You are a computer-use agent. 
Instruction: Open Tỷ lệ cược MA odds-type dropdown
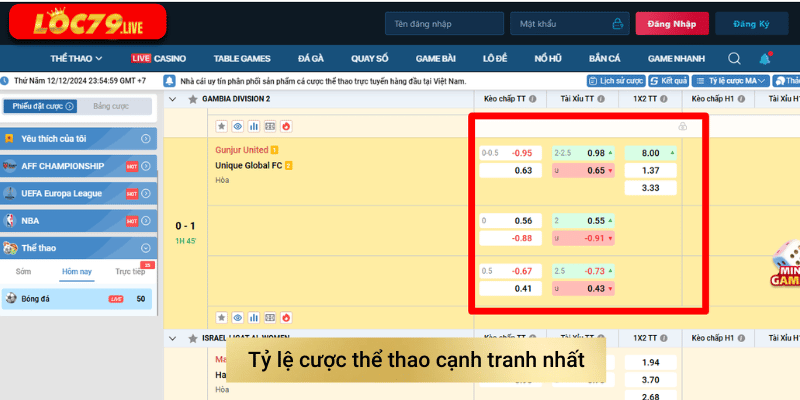click(731, 81)
